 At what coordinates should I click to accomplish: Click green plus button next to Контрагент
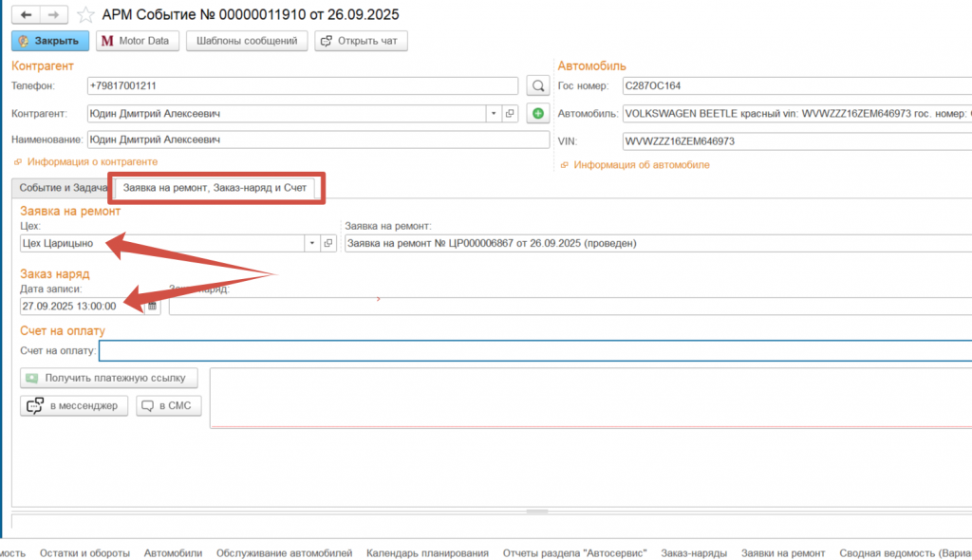pyautogui.click(x=537, y=114)
